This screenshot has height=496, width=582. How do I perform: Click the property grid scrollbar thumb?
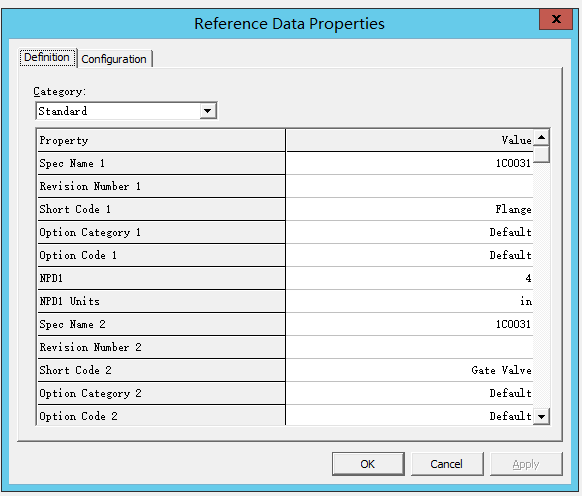coord(541,154)
